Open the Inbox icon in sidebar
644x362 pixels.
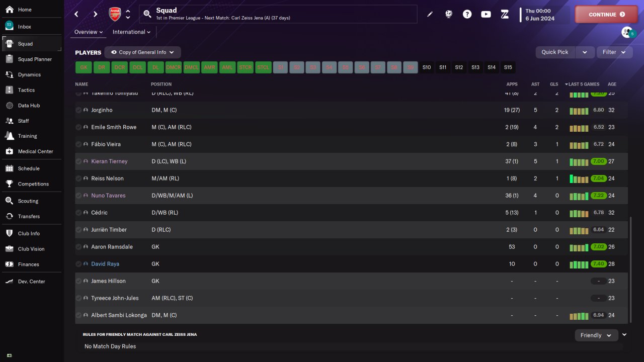[x=9, y=26]
